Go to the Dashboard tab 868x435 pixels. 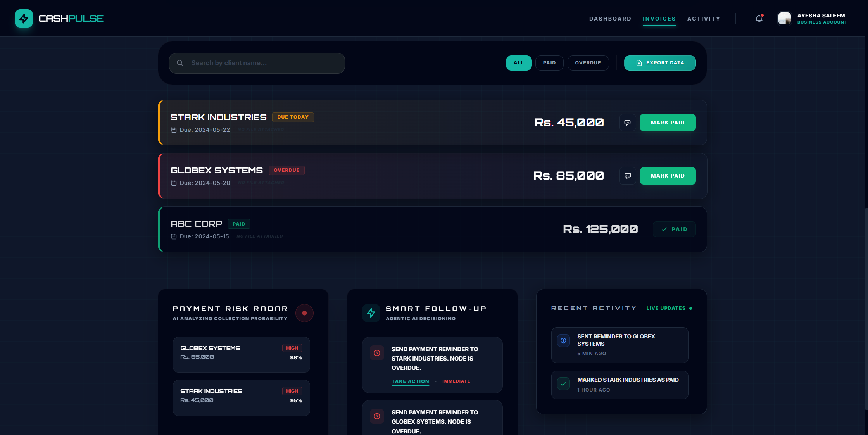(x=610, y=19)
